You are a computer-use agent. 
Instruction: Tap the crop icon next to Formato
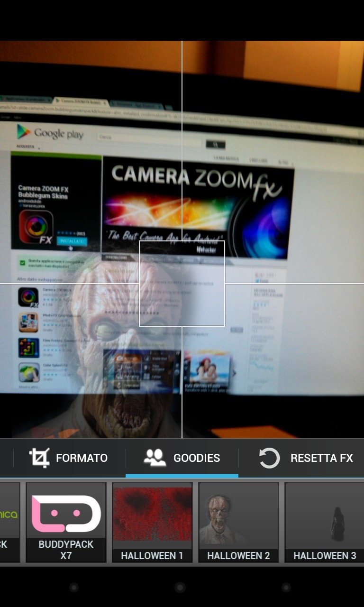[x=39, y=458]
